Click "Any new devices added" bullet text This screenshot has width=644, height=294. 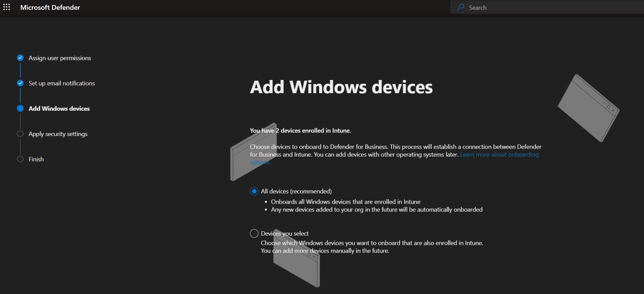[x=377, y=210]
